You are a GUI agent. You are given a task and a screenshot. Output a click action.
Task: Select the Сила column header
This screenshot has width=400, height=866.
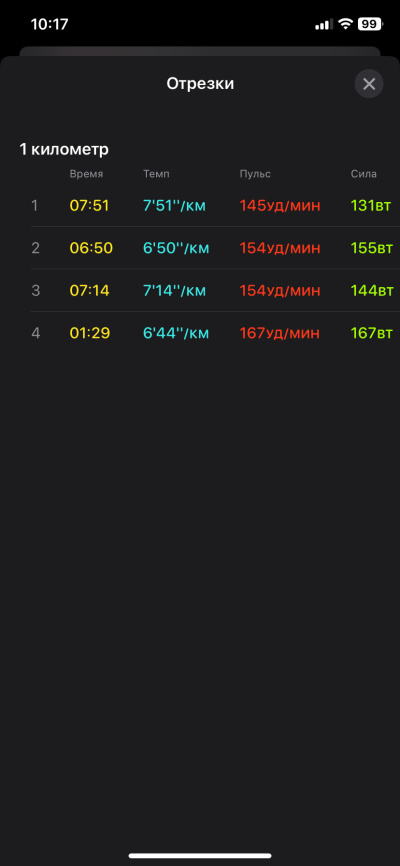(364, 174)
